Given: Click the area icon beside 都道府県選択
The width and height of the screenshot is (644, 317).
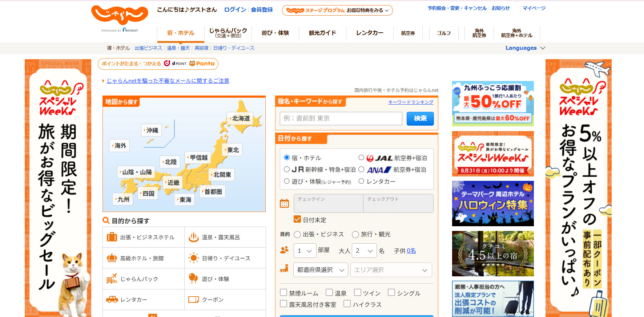Looking at the screenshot, I should [284, 269].
